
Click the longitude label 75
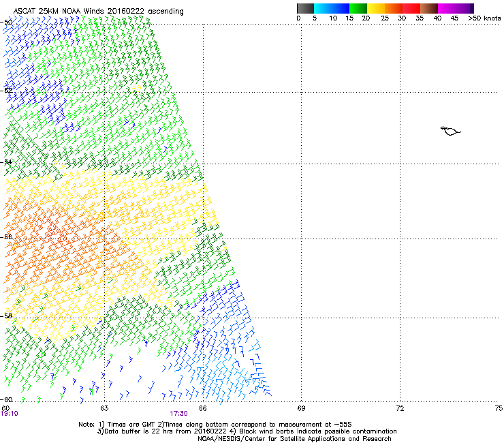tap(499, 408)
